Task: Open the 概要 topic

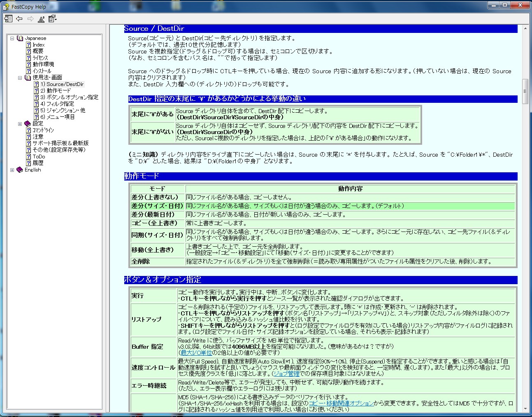Action: click(38, 51)
